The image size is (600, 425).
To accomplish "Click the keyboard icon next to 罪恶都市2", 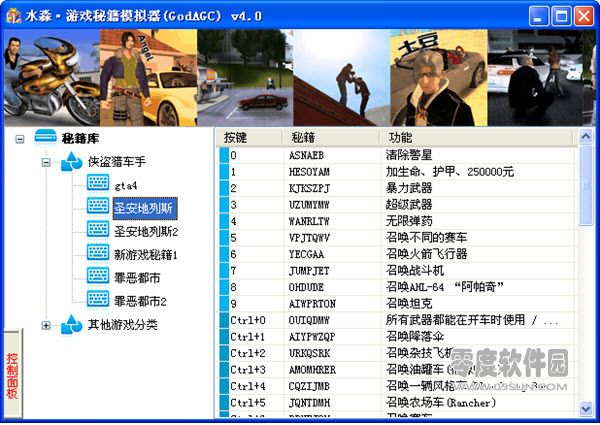I will tap(98, 299).
